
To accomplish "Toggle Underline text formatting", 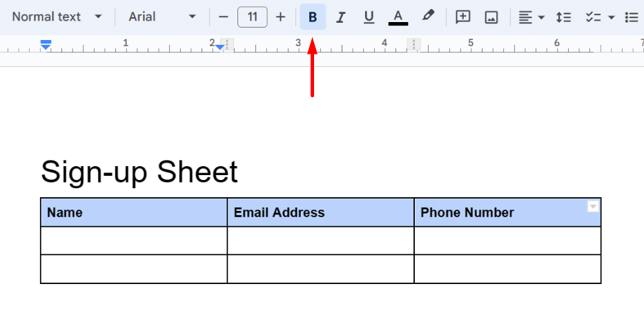I will tap(369, 17).
